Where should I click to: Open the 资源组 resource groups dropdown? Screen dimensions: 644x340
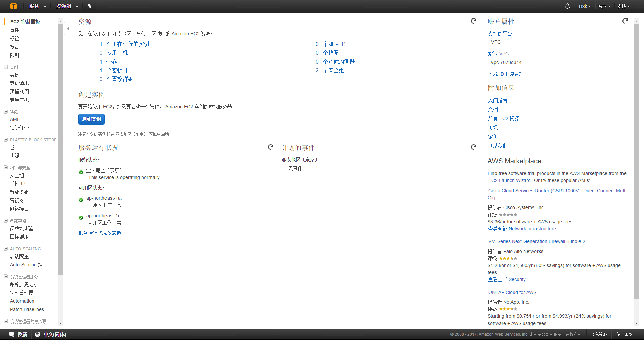click(x=67, y=6)
